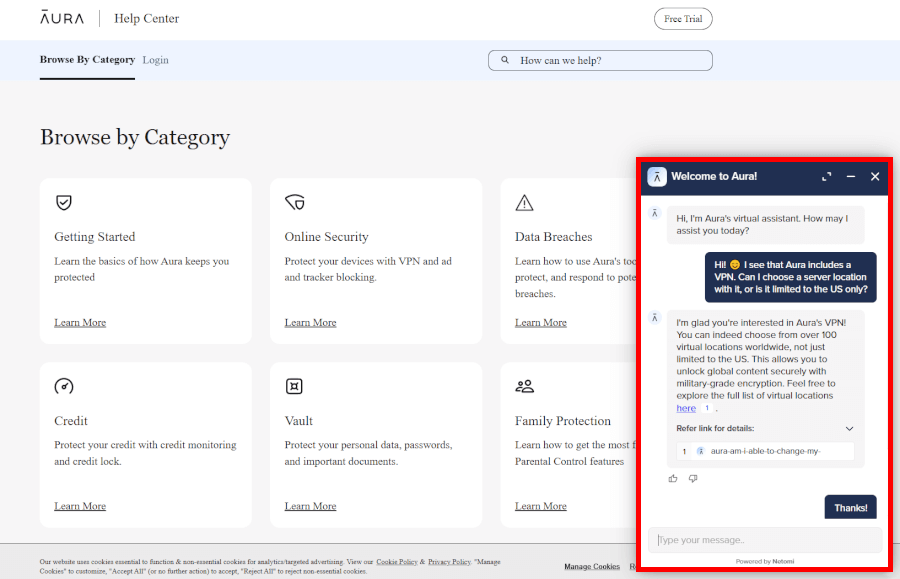
Task: Click the Credit gauge icon
Action: coord(64,386)
